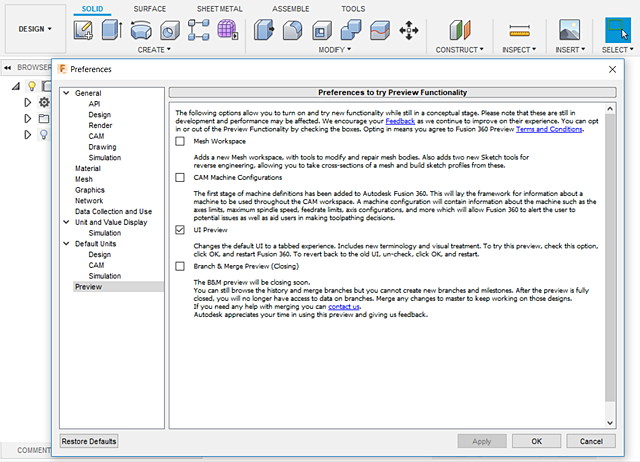Select the Inspect measure ruler icon
640x462 pixels.
(518, 30)
